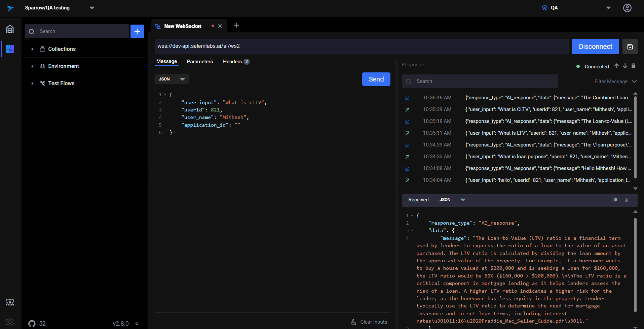This screenshot has width=644, height=329.
Task: Copy the received message with copy icon
Action: [615, 200]
